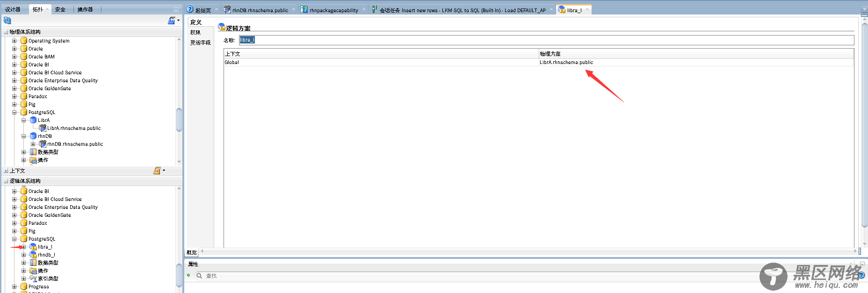
Task: Click the 名称 input field
Action: click(546, 40)
